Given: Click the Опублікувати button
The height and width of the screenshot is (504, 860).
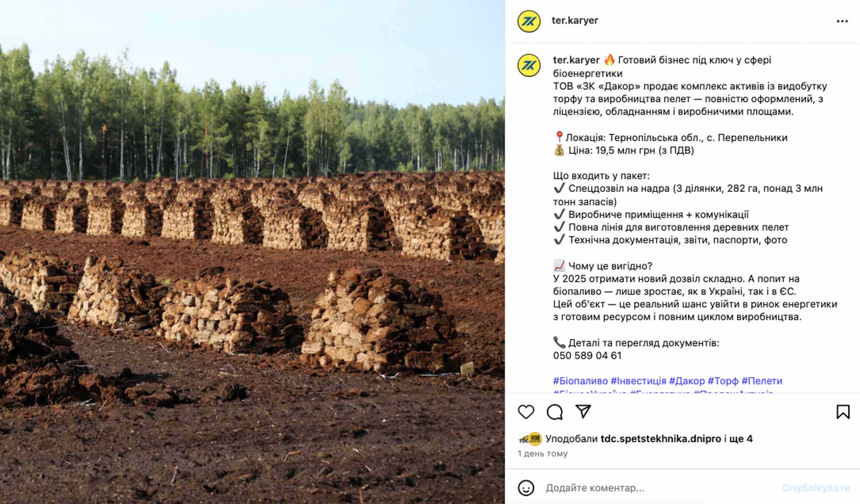Looking at the screenshot, I should [816, 488].
